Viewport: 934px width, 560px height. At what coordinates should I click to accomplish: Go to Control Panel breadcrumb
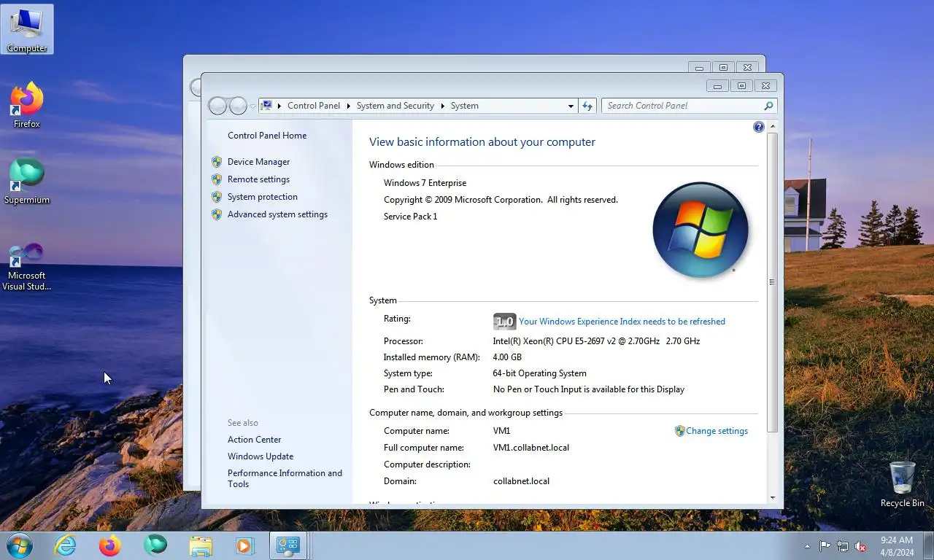pyautogui.click(x=314, y=106)
